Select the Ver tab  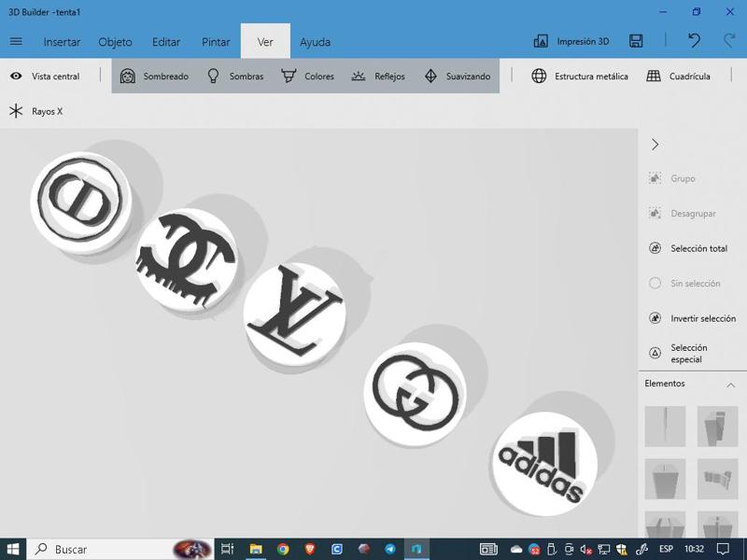265,41
